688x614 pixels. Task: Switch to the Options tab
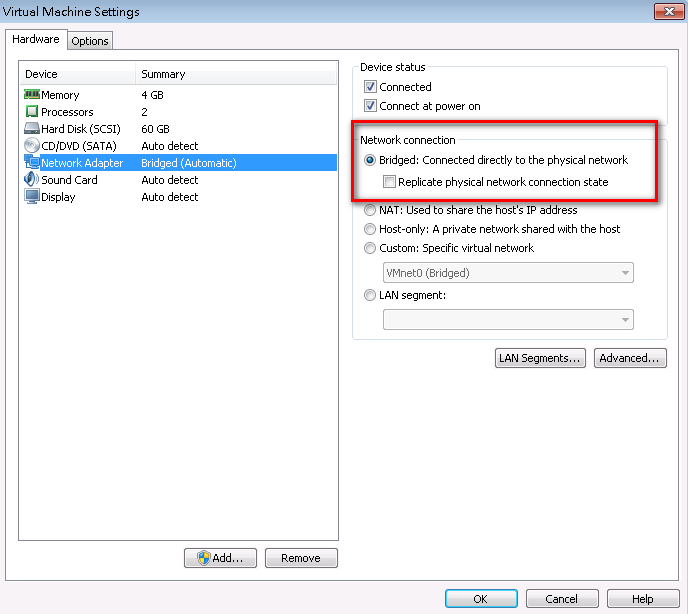tap(90, 41)
